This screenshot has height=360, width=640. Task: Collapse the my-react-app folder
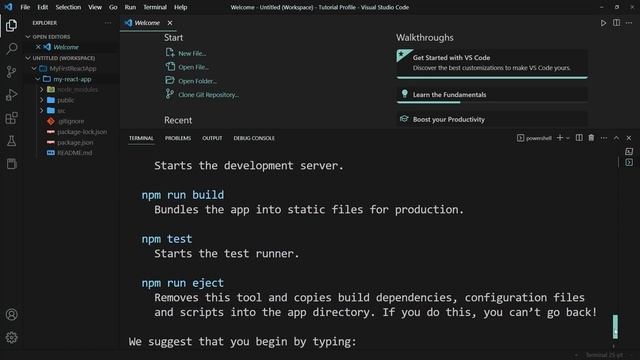[38, 79]
